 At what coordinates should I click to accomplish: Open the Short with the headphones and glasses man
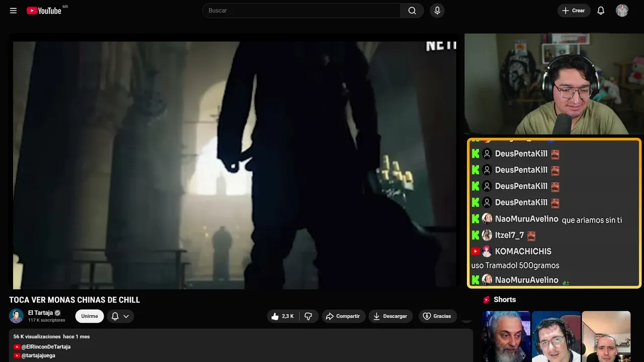click(556, 336)
